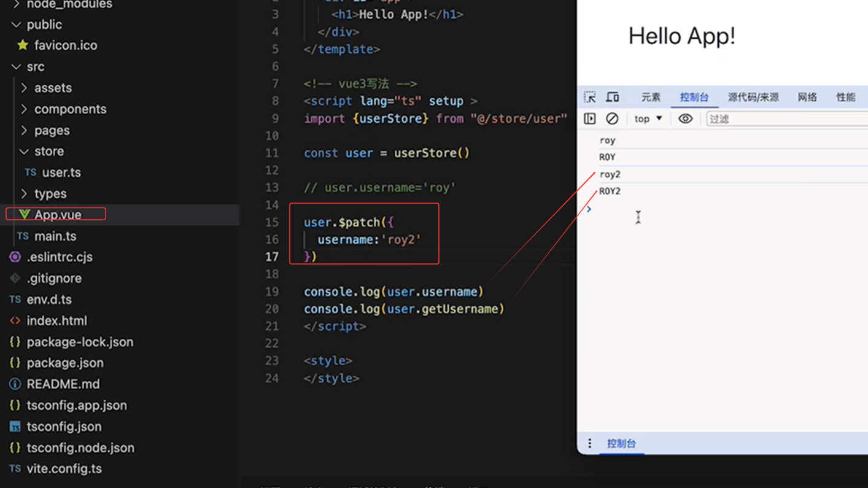
Task: Expand the node_modules folder
Action: (16, 4)
